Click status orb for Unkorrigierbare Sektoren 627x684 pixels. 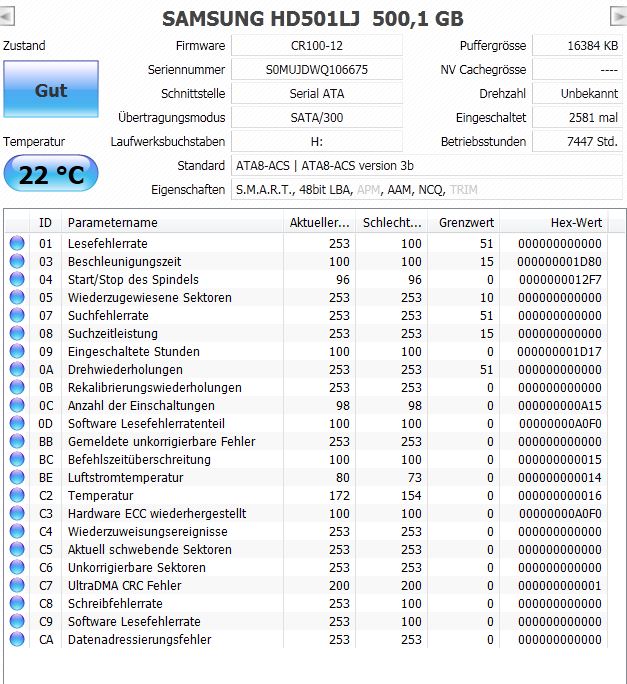17,567
